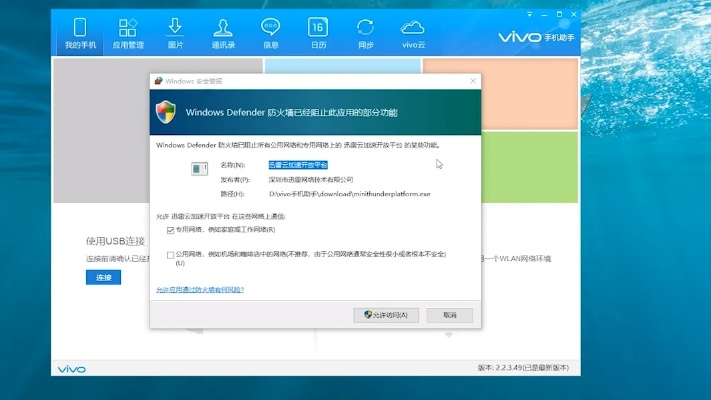711x400 pixels.
Task: Click the vivo 手机助手 title logo
Action: 536,37
